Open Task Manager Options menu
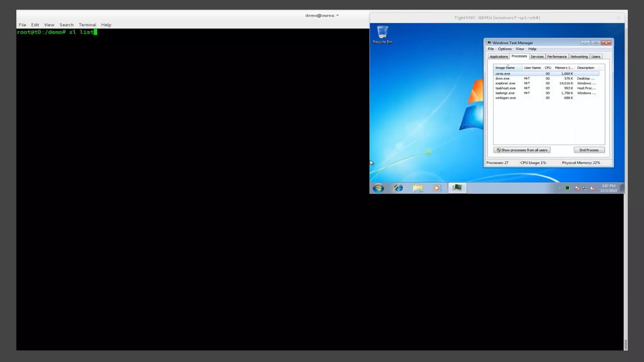 pyautogui.click(x=504, y=49)
